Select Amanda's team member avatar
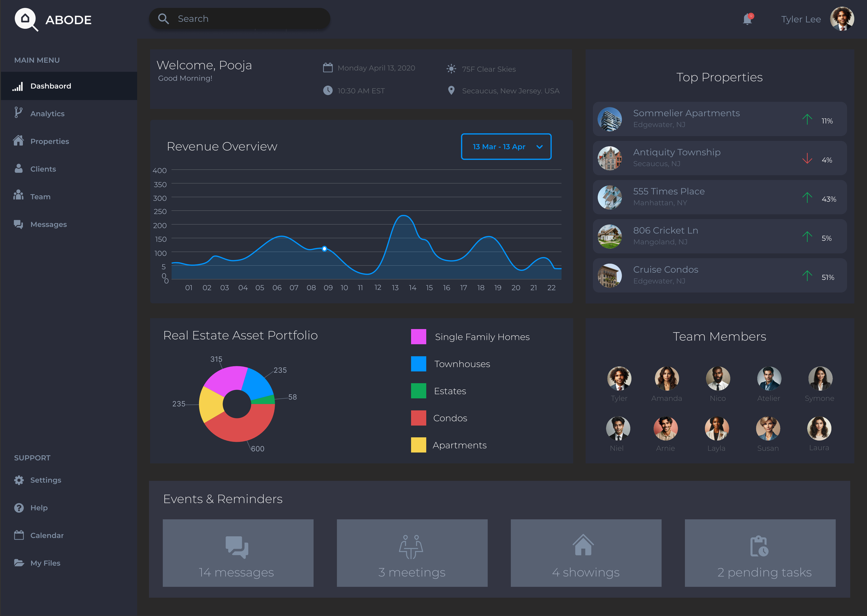 click(666, 378)
